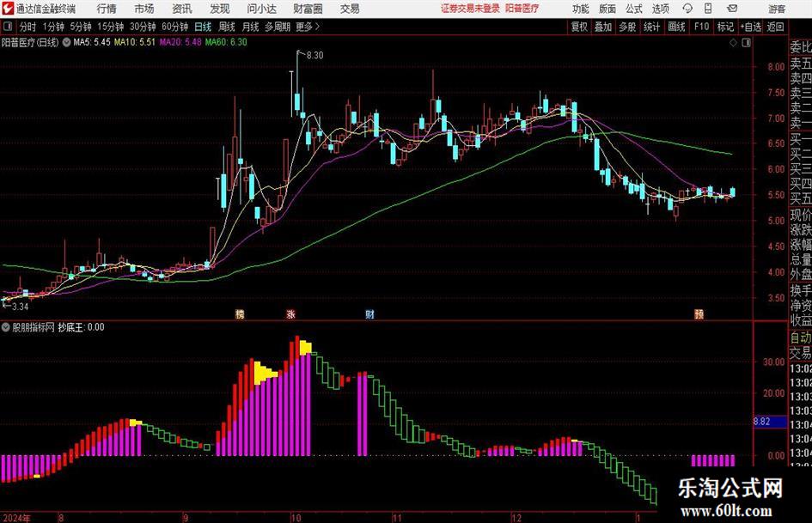Screen dimensions: 812x523
Task: Click the 叠加 overlay button
Action: pos(603,27)
